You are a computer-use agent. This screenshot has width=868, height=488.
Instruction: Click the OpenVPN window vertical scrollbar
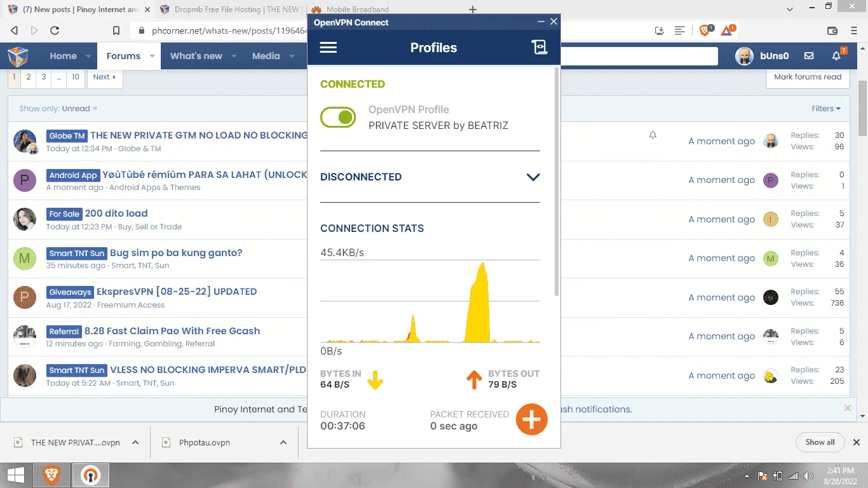557,181
